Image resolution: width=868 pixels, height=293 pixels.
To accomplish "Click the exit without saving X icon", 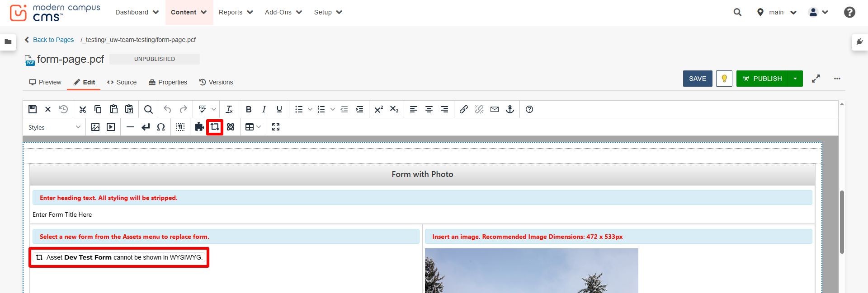I will [x=48, y=109].
